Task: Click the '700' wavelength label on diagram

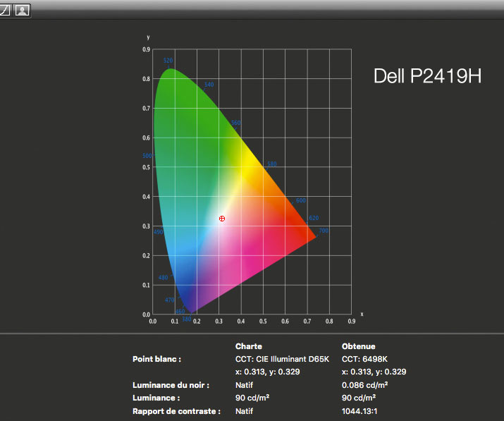Action: (324, 231)
